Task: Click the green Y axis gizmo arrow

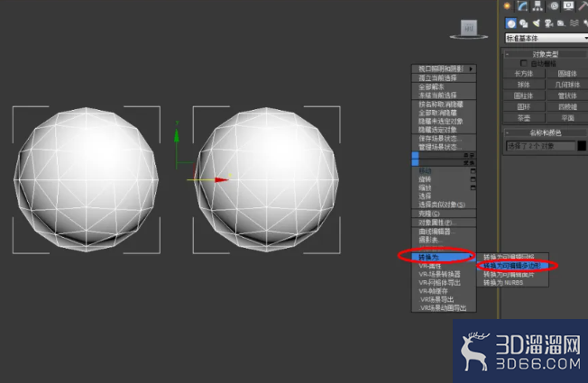Action: click(177, 134)
